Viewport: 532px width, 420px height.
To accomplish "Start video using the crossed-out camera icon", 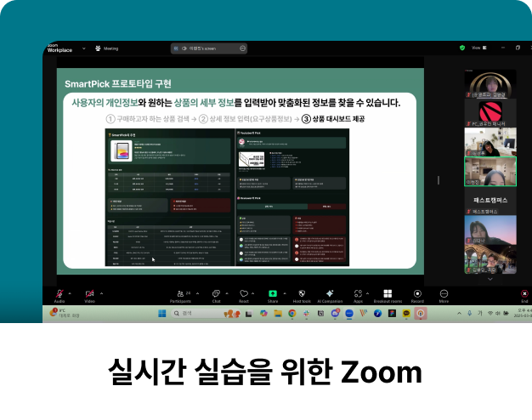I will pyautogui.click(x=89, y=295).
